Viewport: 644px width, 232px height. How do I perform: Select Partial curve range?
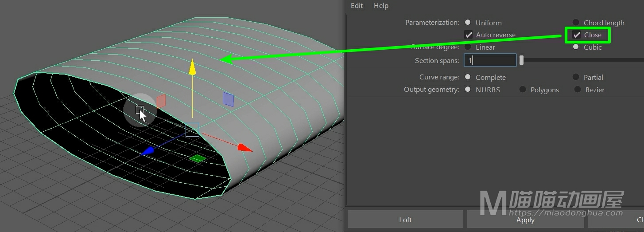tap(576, 77)
